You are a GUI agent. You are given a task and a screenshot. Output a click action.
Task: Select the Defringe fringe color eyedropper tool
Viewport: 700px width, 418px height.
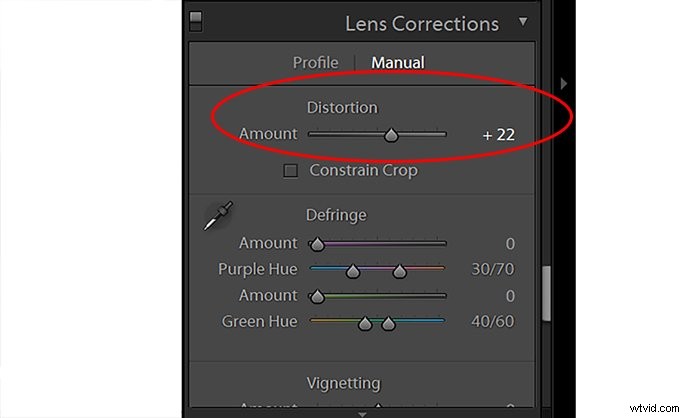click(218, 216)
